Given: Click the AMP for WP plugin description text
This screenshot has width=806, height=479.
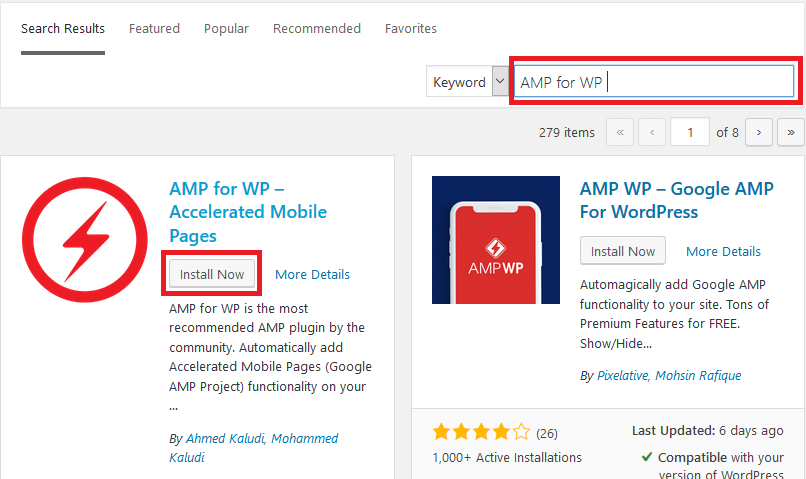Looking at the screenshot, I should (270, 357).
